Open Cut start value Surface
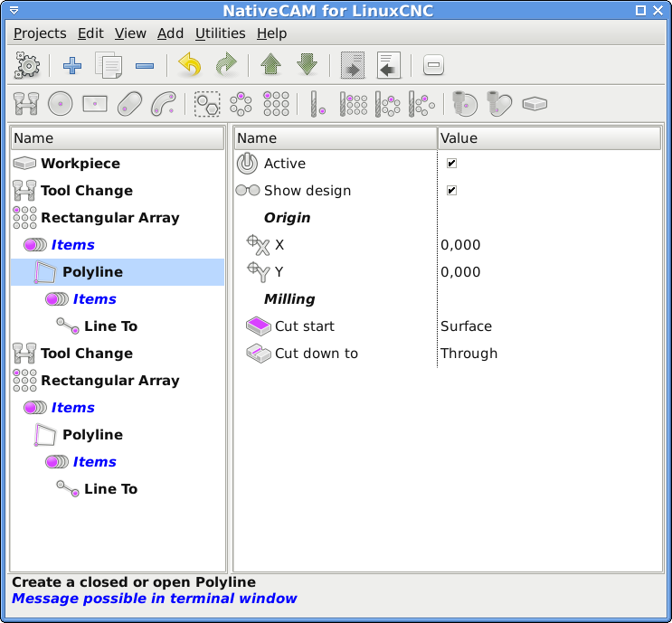Image resolution: width=672 pixels, height=623 pixels. tap(466, 326)
